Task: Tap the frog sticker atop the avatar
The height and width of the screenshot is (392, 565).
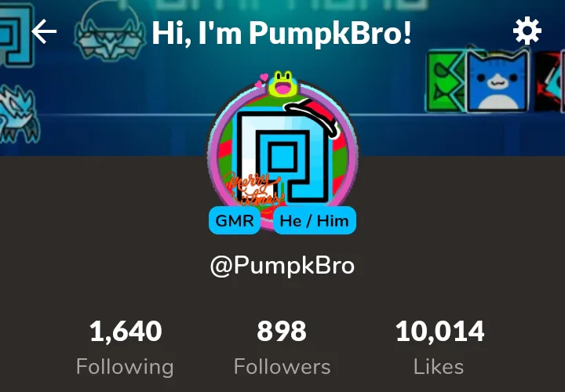Action: pyautogui.click(x=282, y=84)
